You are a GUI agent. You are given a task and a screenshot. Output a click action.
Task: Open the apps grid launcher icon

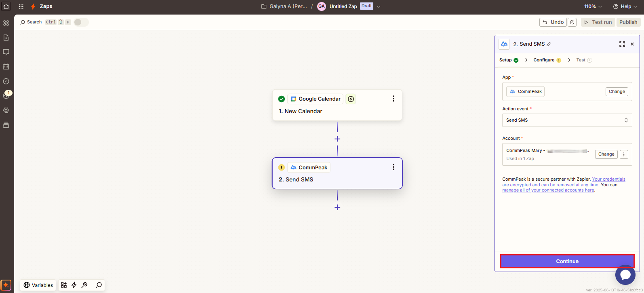pyautogui.click(x=21, y=6)
